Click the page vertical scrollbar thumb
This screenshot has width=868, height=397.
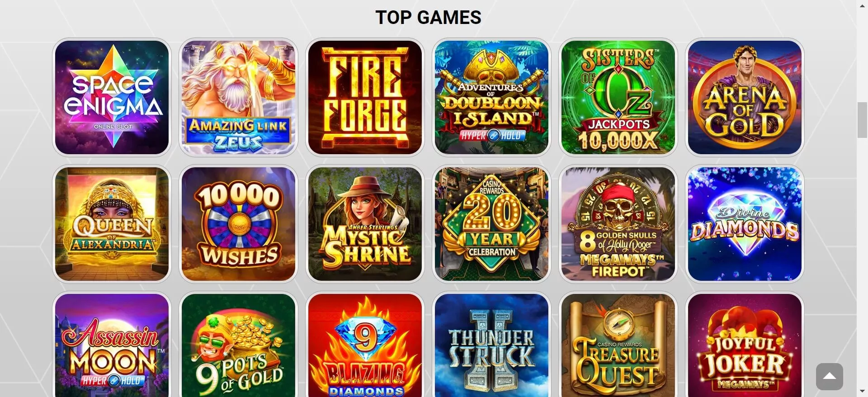point(862,120)
